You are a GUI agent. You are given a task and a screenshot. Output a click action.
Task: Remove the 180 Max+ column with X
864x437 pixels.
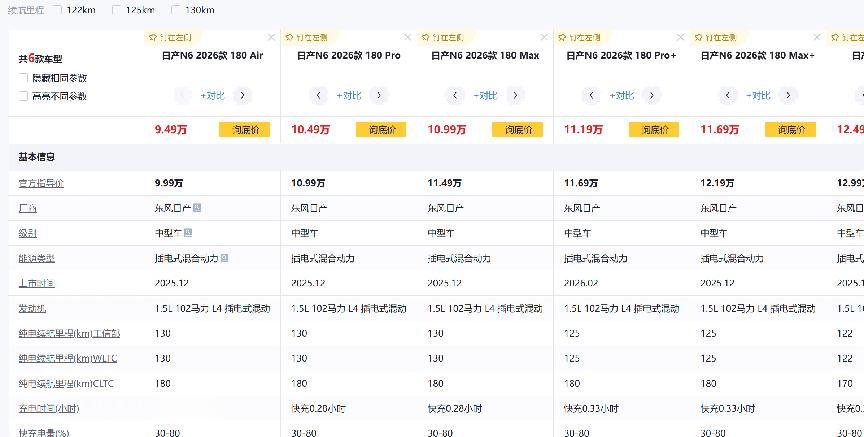click(x=817, y=37)
